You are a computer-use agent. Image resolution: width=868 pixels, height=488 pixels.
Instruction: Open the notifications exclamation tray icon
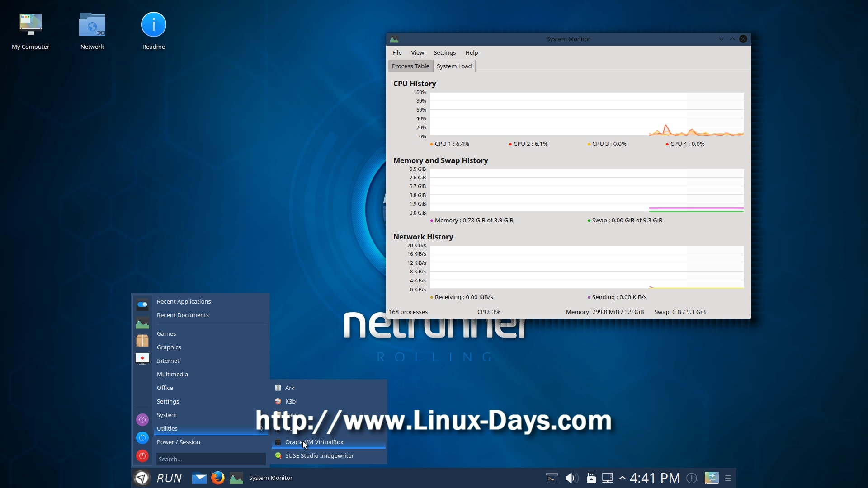pos(692,478)
